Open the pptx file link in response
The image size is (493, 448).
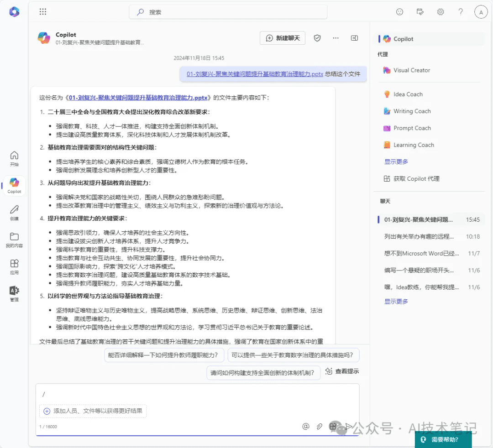(x=139, y=97)
